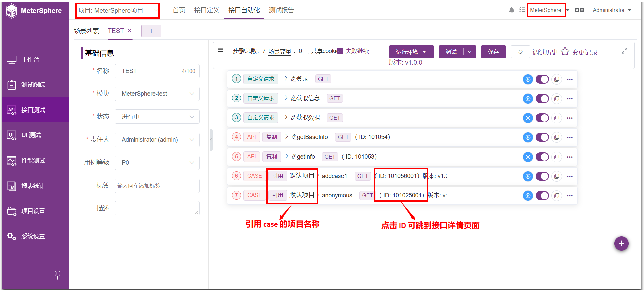This screenshot has height=292, width=644.
Task: Click the 名称 input field containing TEST
Action: point(157,71)
